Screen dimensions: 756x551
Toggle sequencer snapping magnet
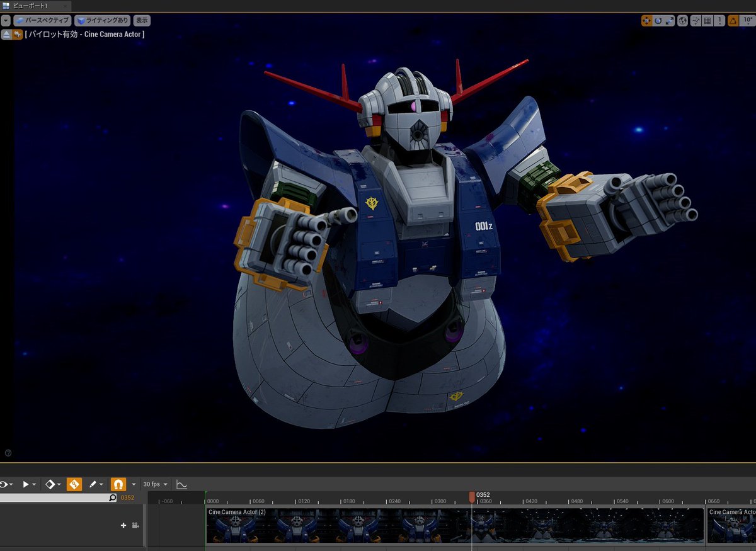coord(118,484)
